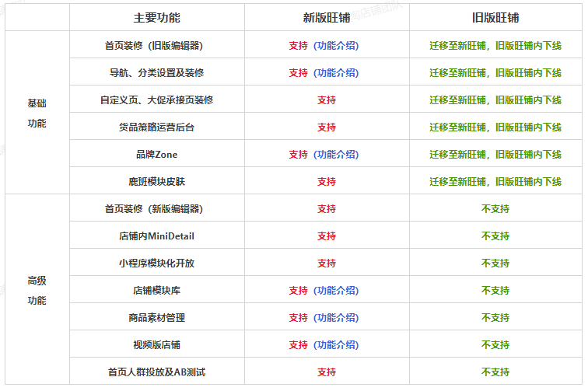Click 不支持 in 视频版店铺 row
588x391 pixels.
click(x=495, y=345)
